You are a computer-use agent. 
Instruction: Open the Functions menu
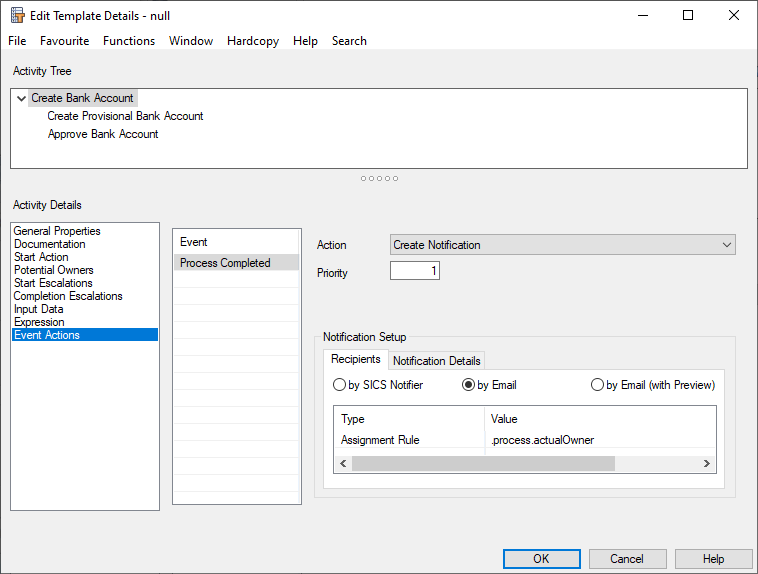(129, 41)
